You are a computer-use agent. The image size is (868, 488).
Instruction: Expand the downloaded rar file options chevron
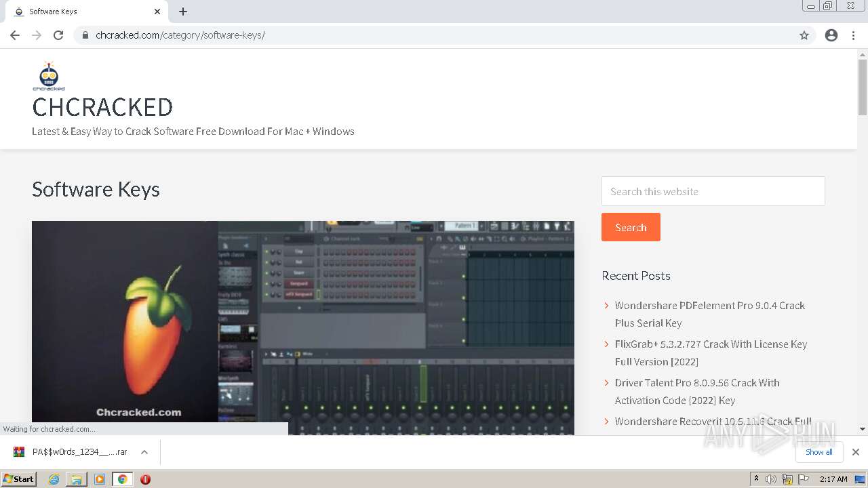(x=144, y=452)
